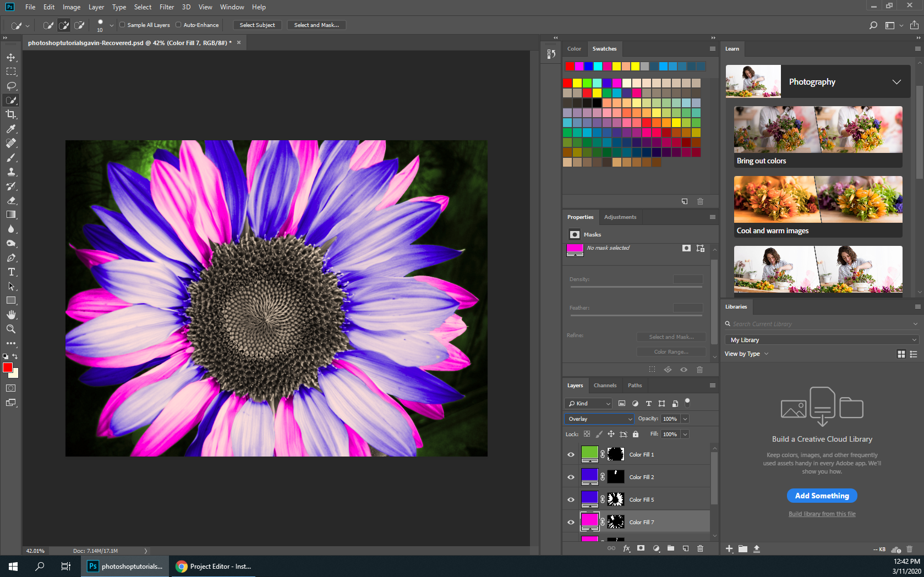Image resolution: width=924 pixels, height=577 pixels.
Task: Open the Overlay blend mode dropdown
Action: pos(599,419)
